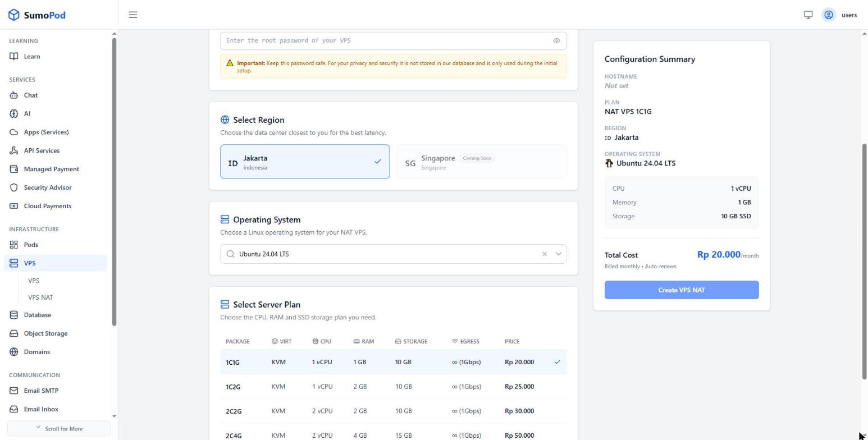
Task: Choose the 2C4G plan at Rp 50.000
Action: 393,432
